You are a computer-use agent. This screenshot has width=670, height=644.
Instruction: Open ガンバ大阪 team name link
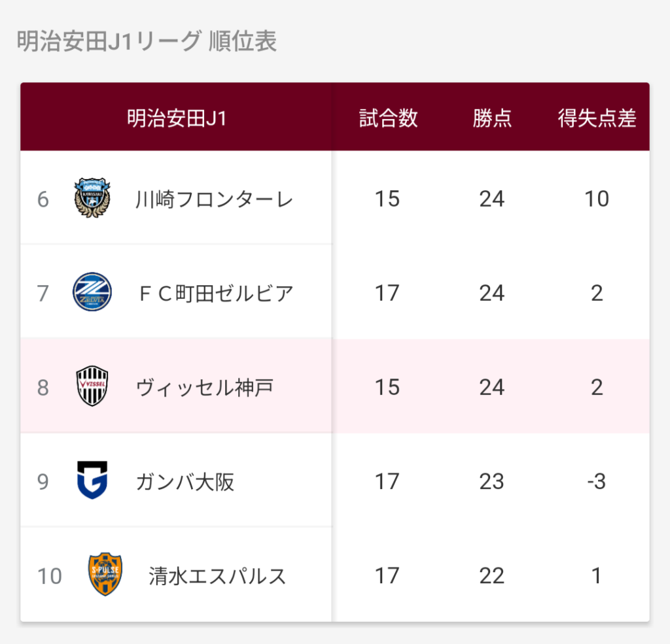[x=185, y=482]
